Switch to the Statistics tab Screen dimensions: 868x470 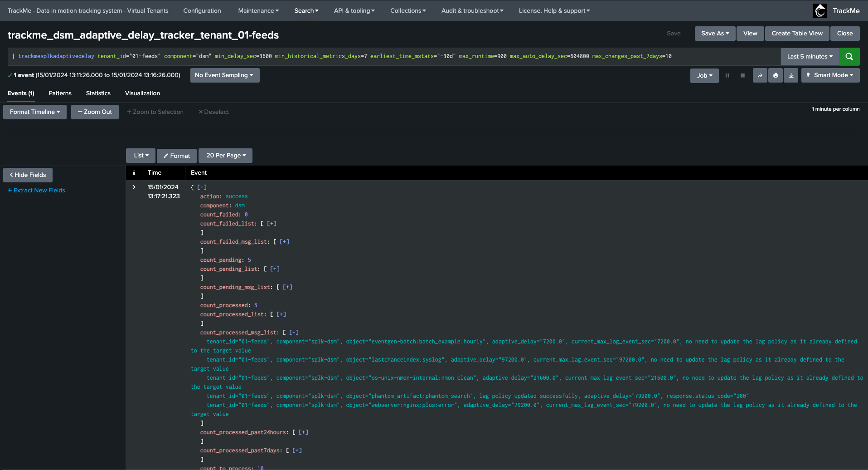[x=98, y=93]
